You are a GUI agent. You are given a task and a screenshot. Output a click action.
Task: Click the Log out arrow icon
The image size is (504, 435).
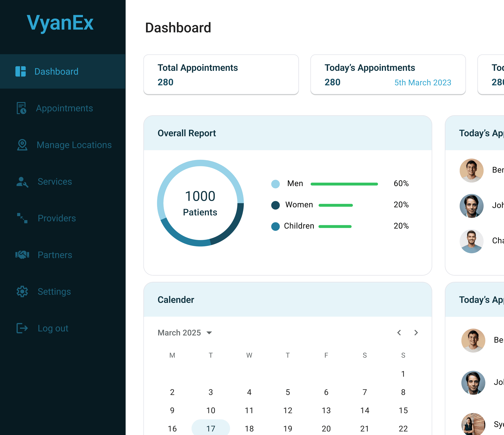coord(22,328)
